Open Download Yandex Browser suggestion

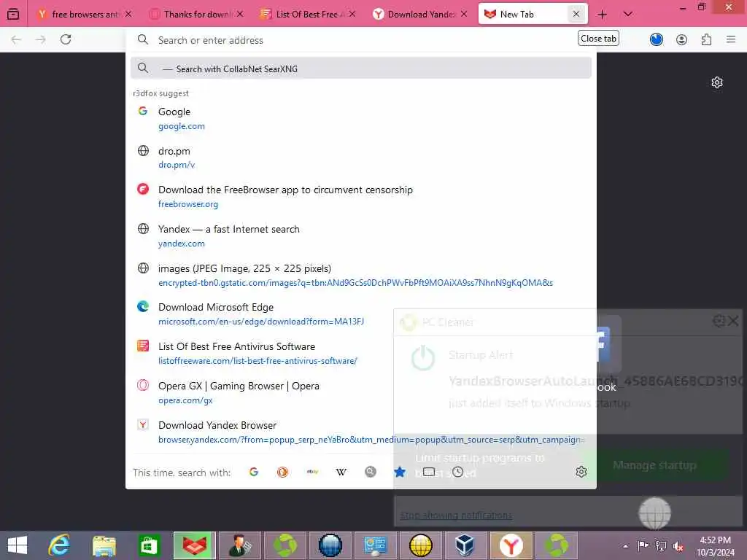coord(360,432)
